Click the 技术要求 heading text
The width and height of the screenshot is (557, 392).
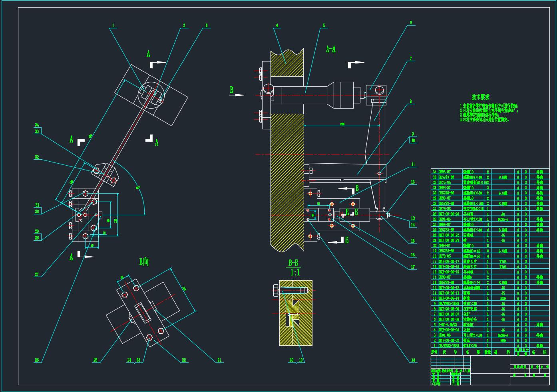pos(480,97)
